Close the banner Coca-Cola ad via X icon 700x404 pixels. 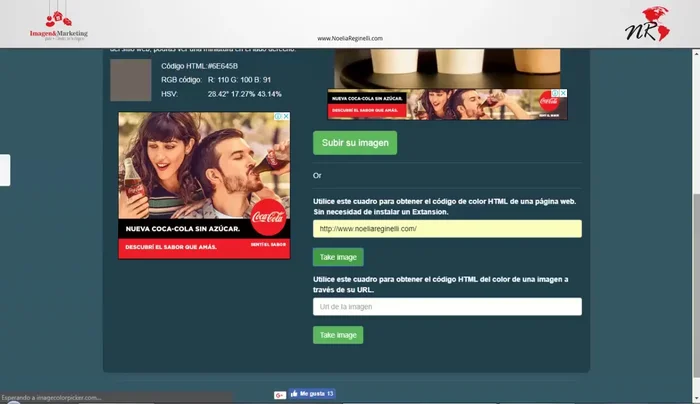(x=563, y=93)
